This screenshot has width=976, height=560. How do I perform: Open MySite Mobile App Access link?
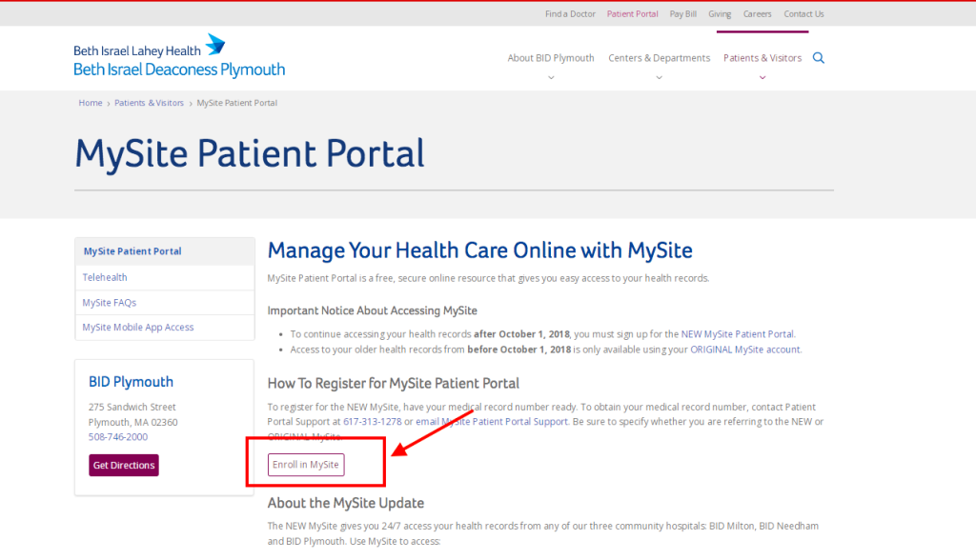[x=137, y=328]
